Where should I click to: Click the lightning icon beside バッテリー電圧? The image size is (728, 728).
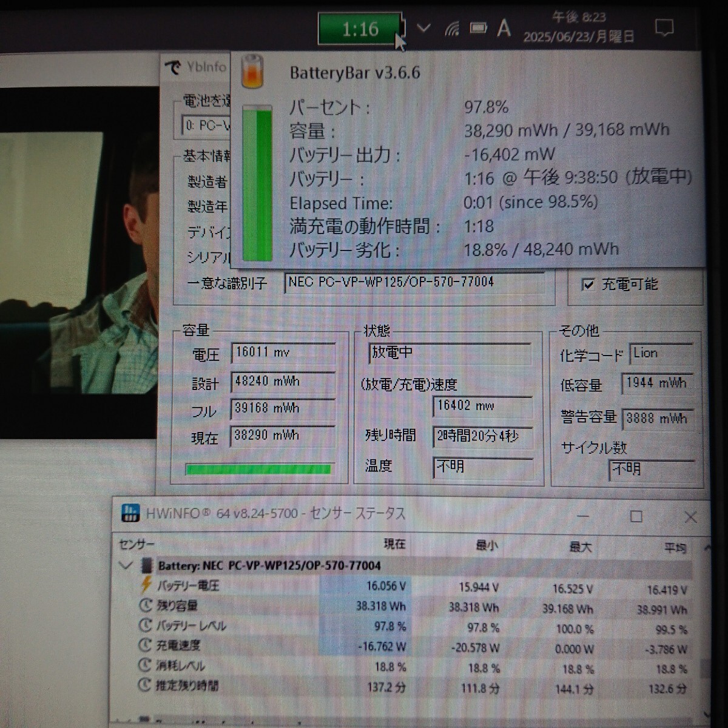pyautogui.click(x=146, y=585)
